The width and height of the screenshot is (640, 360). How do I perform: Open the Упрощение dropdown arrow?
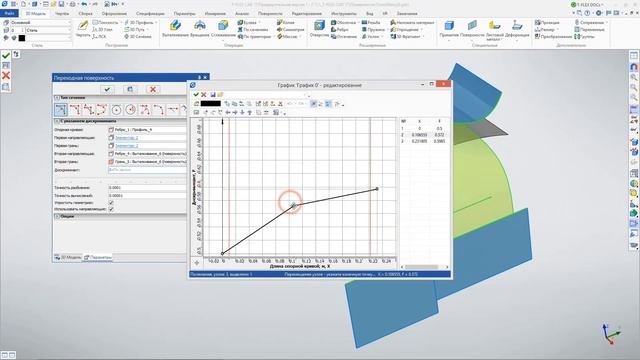click(422, 29)
